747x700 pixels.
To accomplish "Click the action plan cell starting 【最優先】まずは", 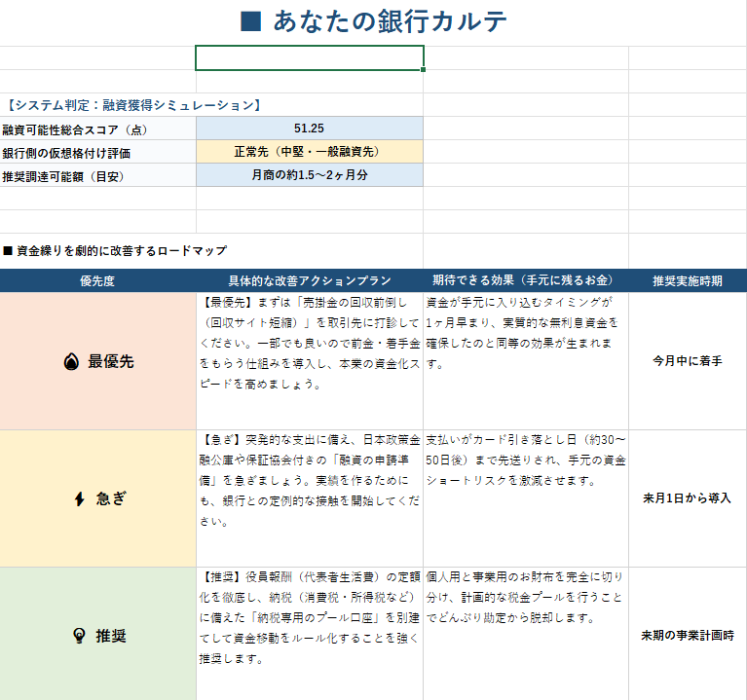I will click(x=309, y=361).
